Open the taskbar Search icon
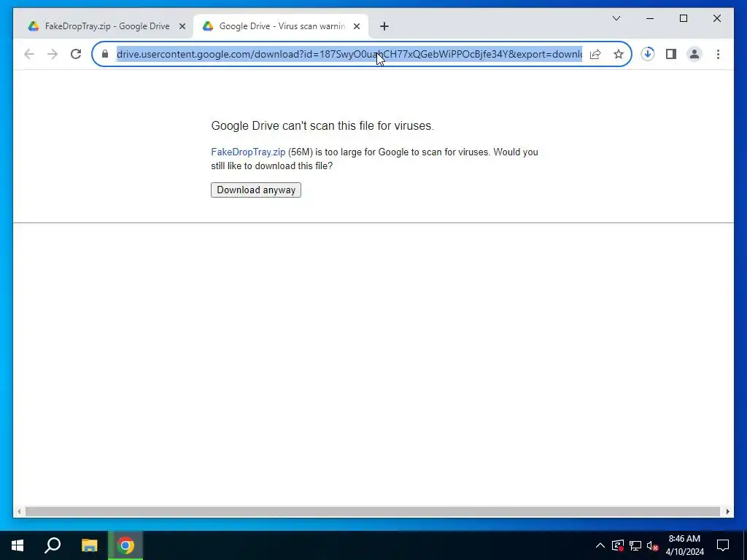The image size is (747, 560). pyautogui.click(x=53, y=545)
